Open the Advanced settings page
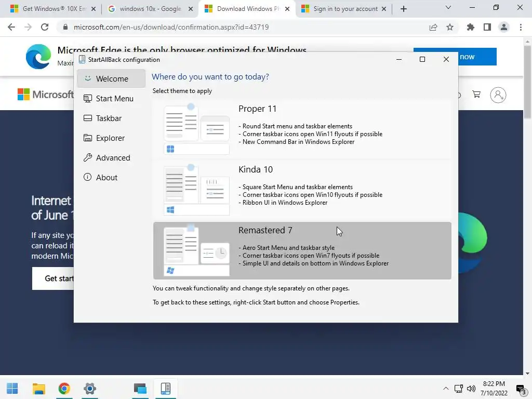Screen dimensions: 532x399 point(111,158)
